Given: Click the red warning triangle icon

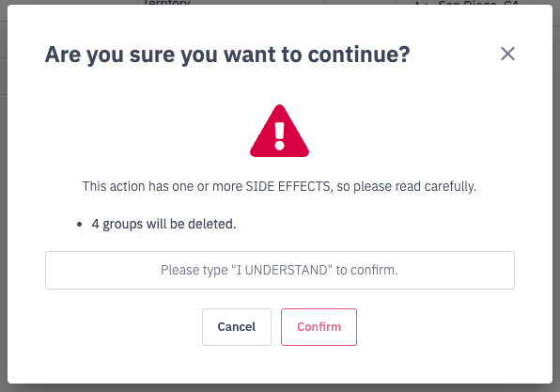Looking at the screenshot, I should point(279,131).
